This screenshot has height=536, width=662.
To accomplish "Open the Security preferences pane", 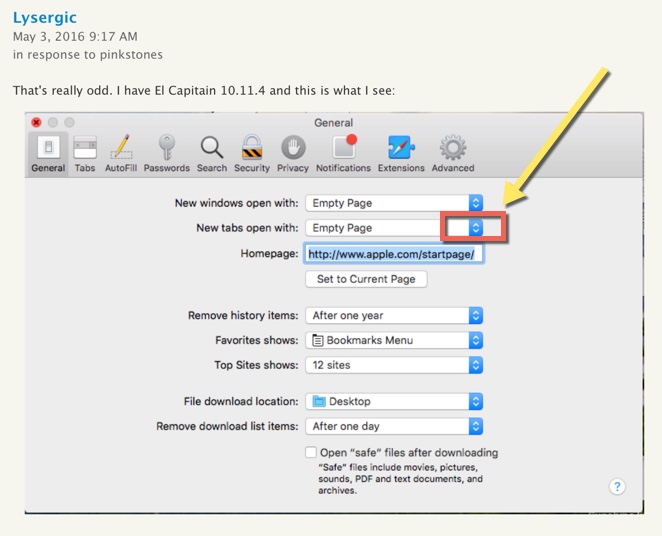I will 252,154.
